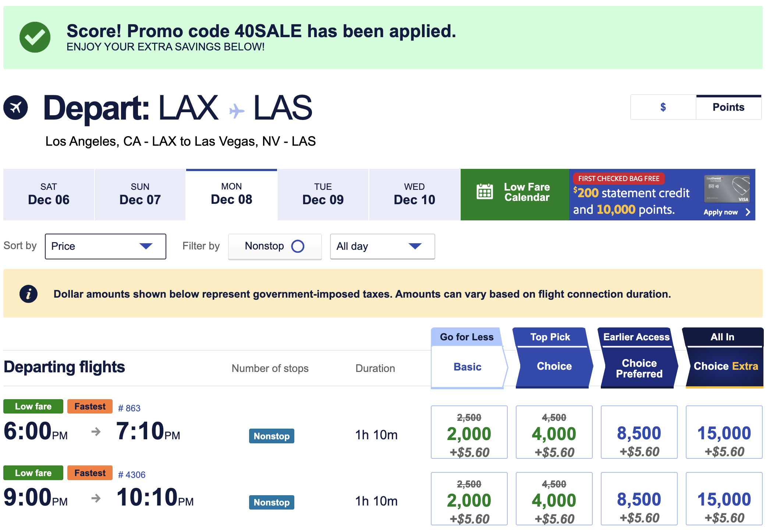Open the Sort by Price dropdown
The width and height of the screenshot is (766, 532).
pyautogui.click(x=105, y=246)
